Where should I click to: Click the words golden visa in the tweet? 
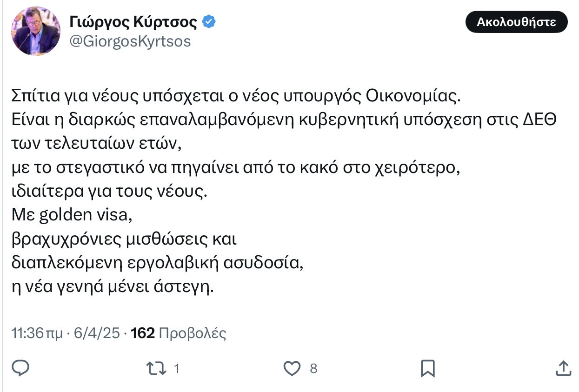pyautogui.click(x=84, y=216)
